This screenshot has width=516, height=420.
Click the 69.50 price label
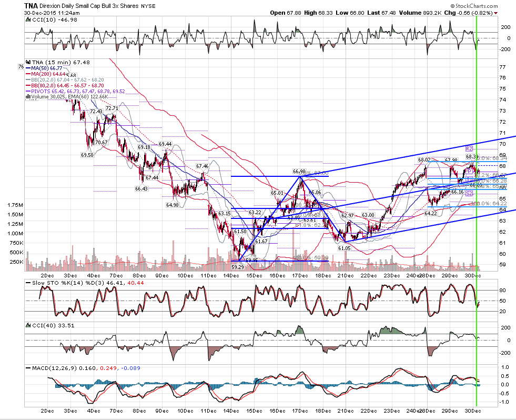tap(87, 155)
